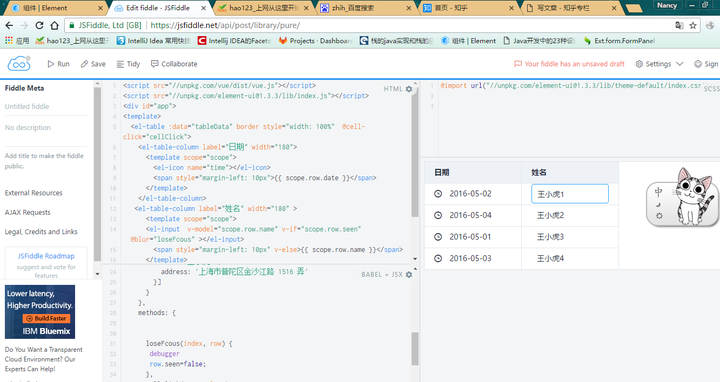This screenshot has width=720, height=382.
Task: Tidy the code
Action: pyautogui.click(x=128, y=64)
